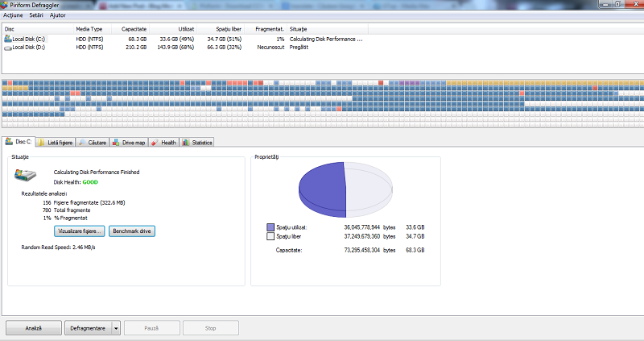Click the 'Pregătit' status of disk D:

[299, 48]
